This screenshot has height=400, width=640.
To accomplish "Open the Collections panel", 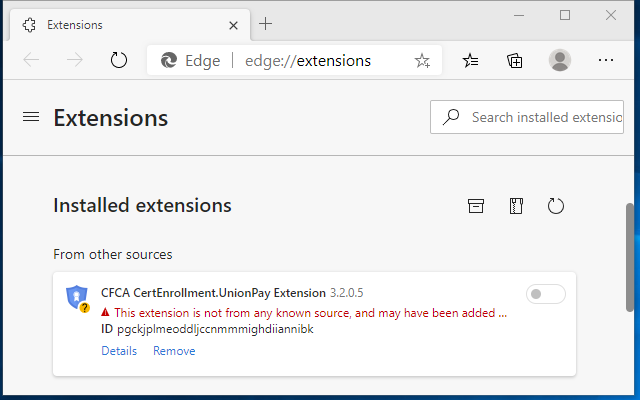I will click(515, 60).
